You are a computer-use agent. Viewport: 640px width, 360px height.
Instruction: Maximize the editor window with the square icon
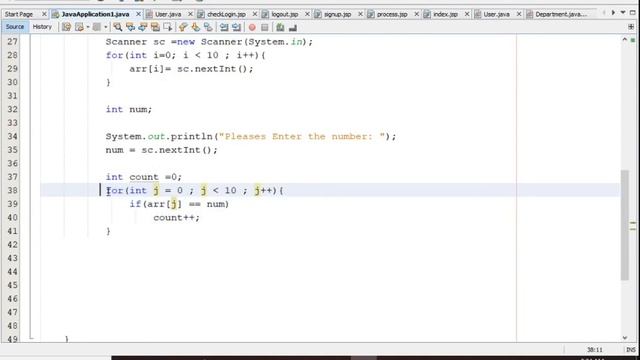pos(633,13)
